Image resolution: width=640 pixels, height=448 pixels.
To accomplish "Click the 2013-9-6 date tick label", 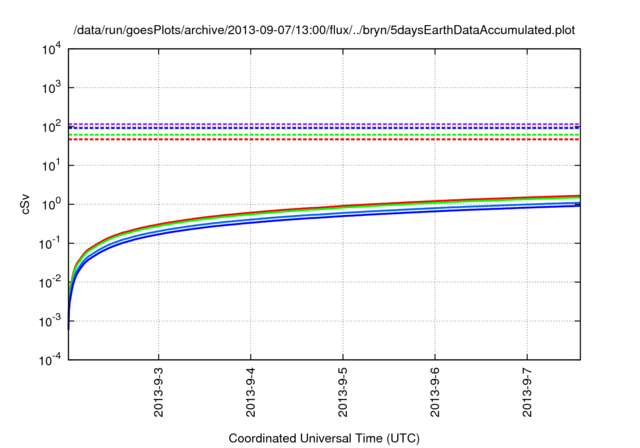I will point(435,392).
